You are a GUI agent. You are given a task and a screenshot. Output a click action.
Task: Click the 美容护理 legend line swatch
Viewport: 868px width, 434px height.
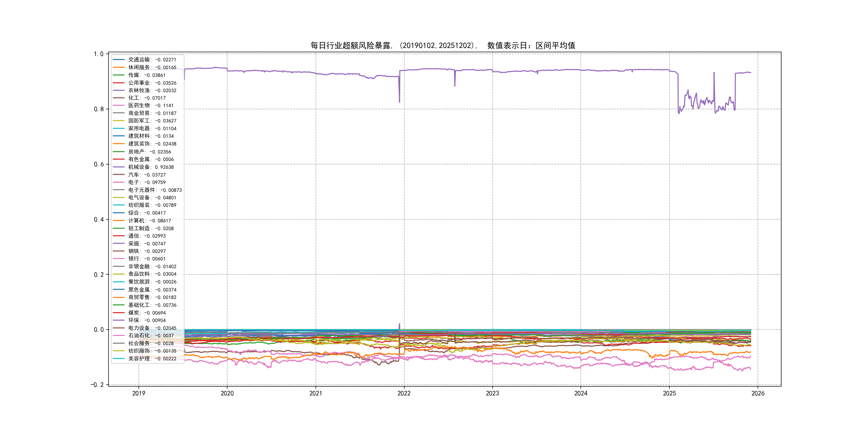point(119,358)
